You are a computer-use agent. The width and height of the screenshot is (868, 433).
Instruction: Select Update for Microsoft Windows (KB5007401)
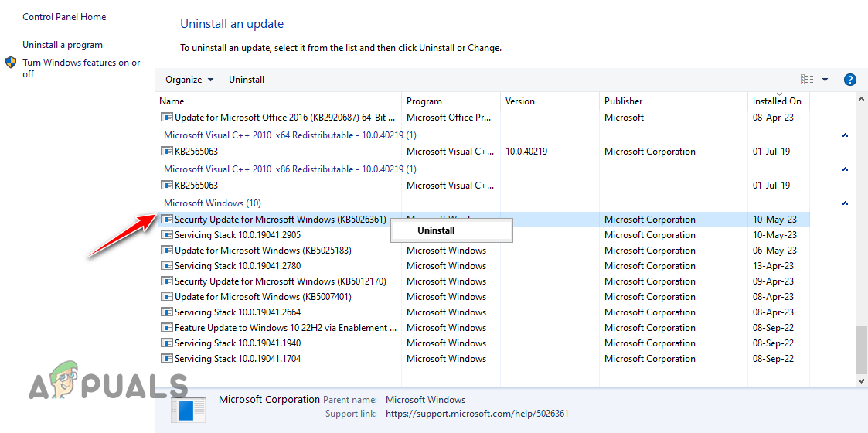[263, 297]
